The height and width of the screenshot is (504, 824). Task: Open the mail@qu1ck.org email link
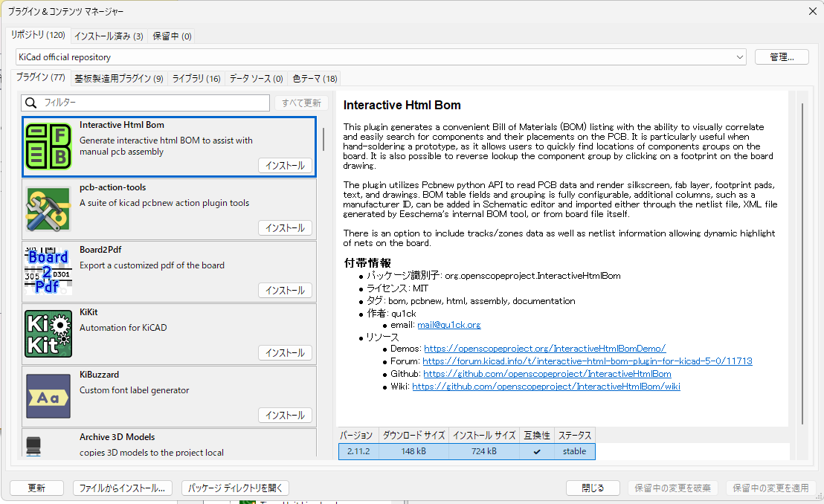click(448, 325)
